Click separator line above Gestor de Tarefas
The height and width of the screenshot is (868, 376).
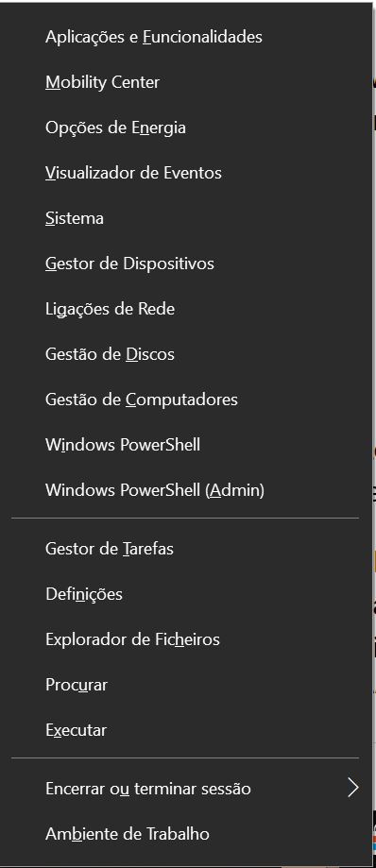185,519
